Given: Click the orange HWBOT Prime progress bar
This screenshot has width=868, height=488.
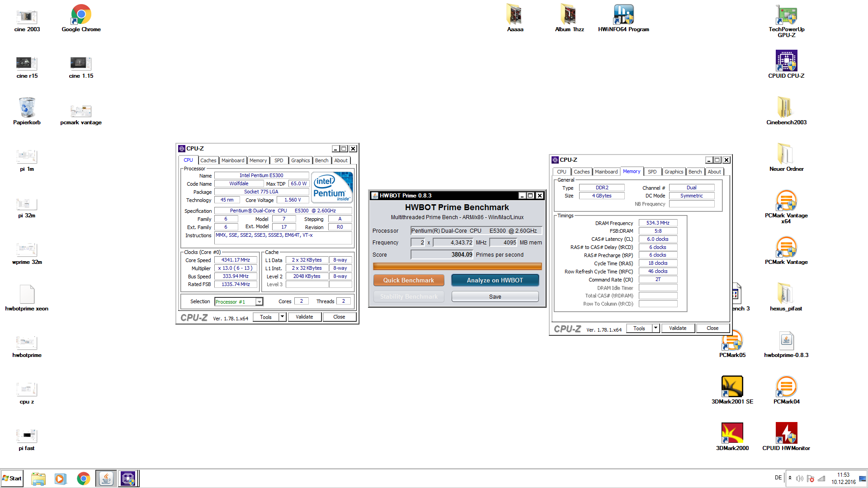Looking at the screenshot, I should click(x=457, y=266).
